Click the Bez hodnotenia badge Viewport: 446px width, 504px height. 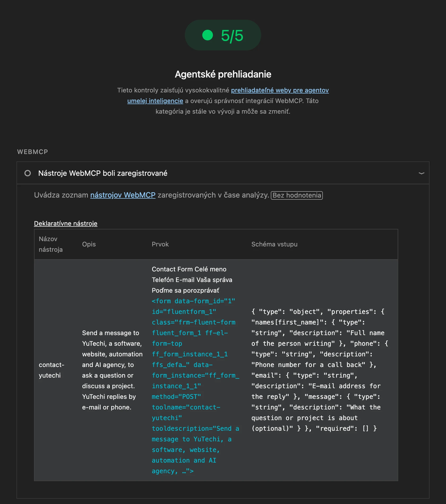tap(297, 195)
